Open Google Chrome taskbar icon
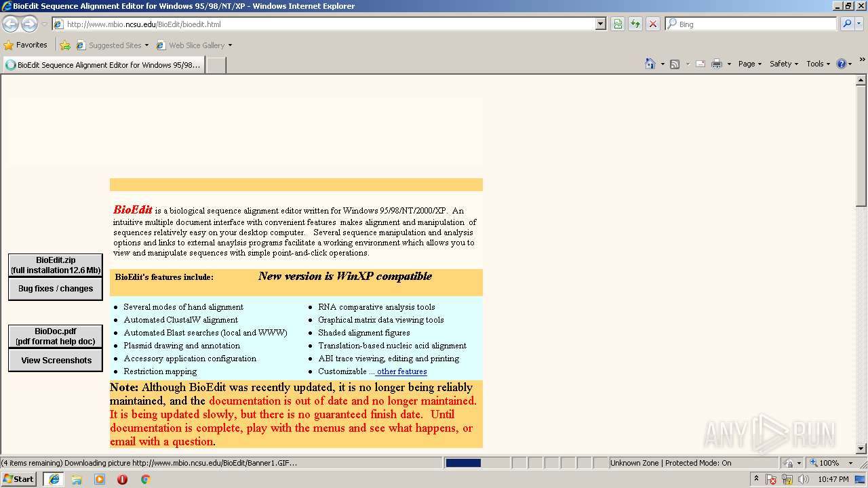Screen dimensions: 868x488 click(x=145, y=479)
